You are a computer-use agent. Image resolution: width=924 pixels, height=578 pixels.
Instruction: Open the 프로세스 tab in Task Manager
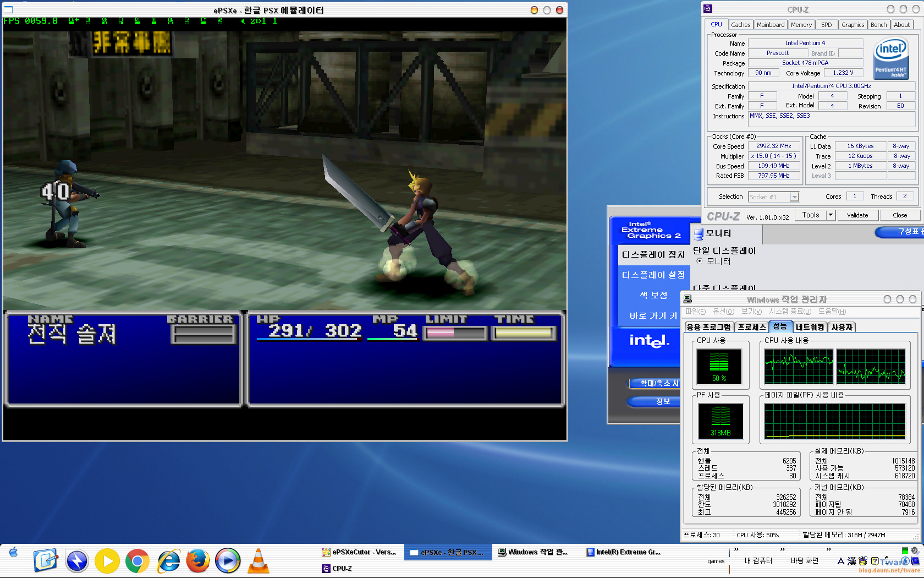(752, 327)
